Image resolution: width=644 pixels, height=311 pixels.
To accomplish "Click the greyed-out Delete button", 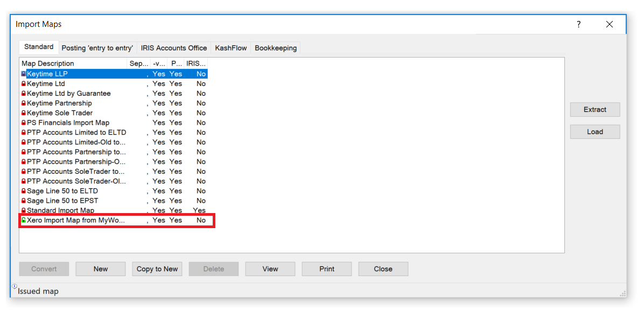I will [214, 269].
